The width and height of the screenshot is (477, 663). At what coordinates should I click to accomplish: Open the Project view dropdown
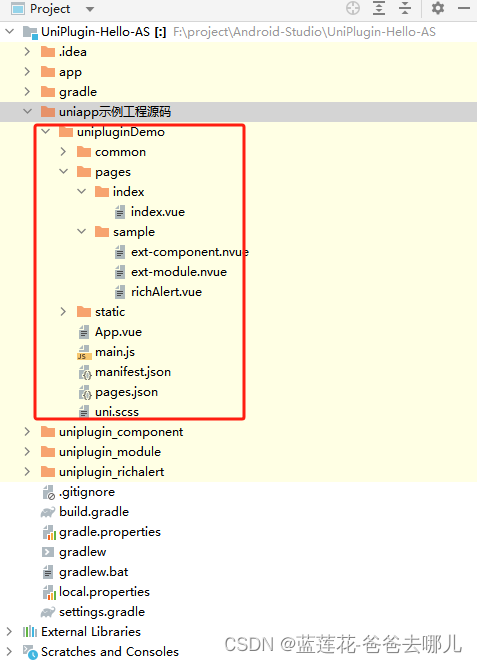pyautogui.click(x=90, y=9)
